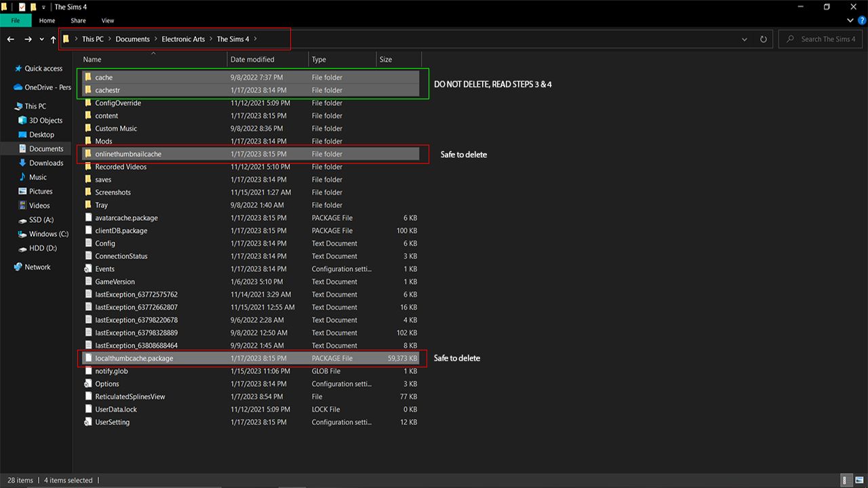868x488 pixels.
Task: Sort files by Date modified column
Action: click(x=252, y=60)
